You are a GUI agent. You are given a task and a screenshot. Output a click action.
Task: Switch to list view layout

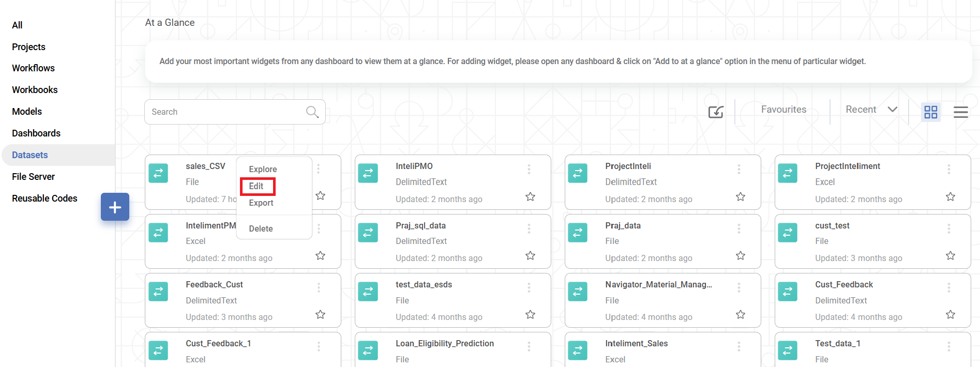coord(960,112)
